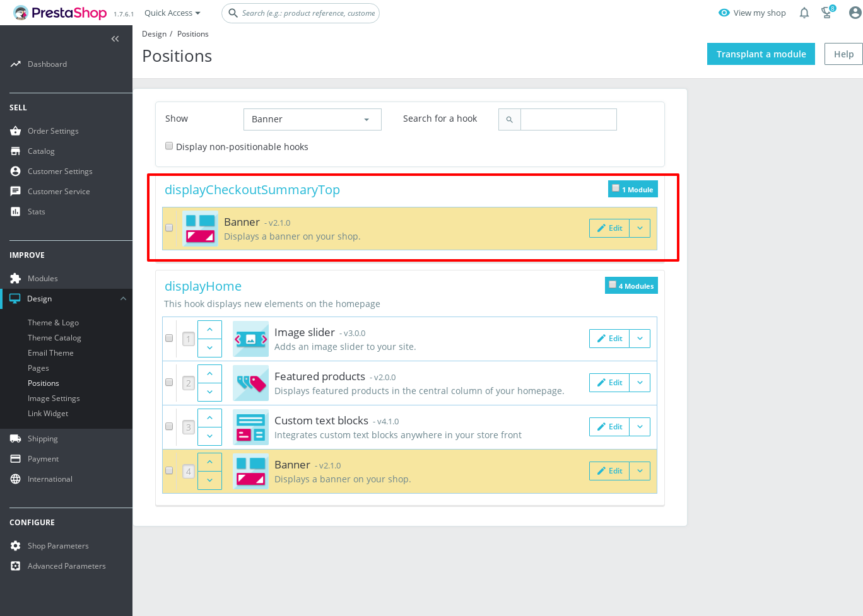Click the Custom text blocks module icon

coord(250,427)
